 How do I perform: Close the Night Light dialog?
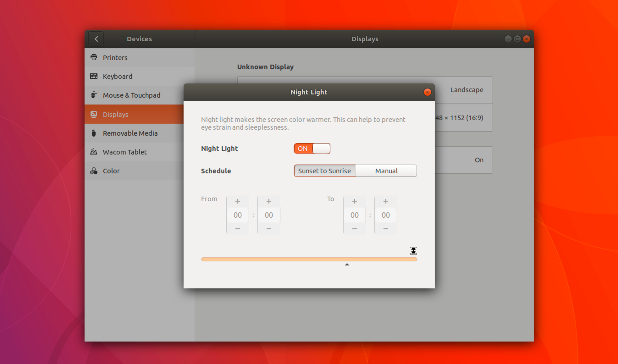427,92
